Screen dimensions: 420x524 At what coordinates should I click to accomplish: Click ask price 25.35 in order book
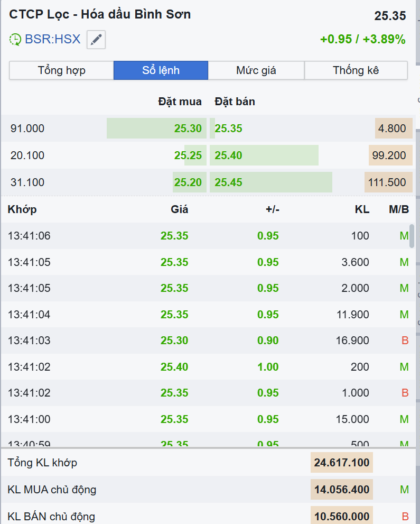[x=228, y=128]
